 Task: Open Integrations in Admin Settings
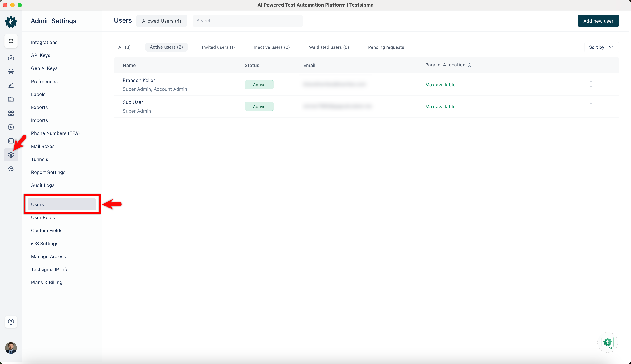[44, 42]
